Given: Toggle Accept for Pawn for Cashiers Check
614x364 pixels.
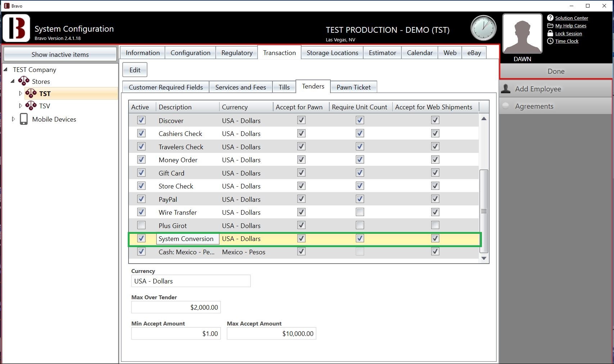Looking at the screenshot, I should pos(301,133).
